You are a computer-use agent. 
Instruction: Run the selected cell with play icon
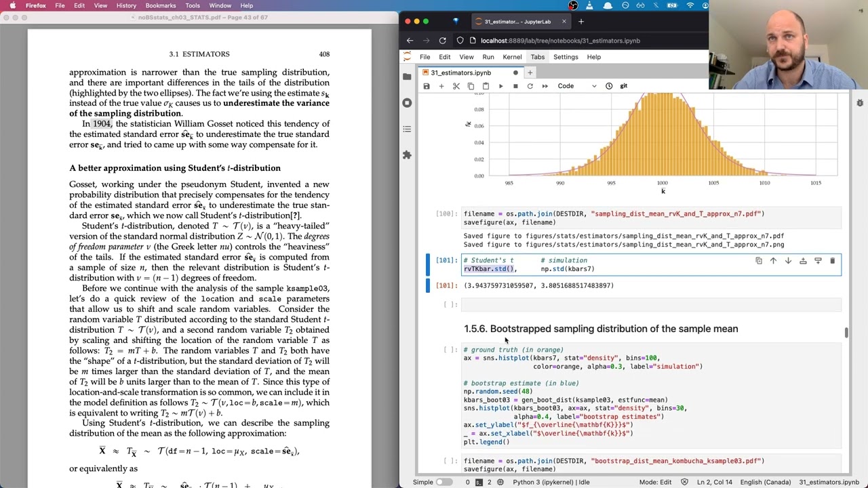click(x=500, y=86)
